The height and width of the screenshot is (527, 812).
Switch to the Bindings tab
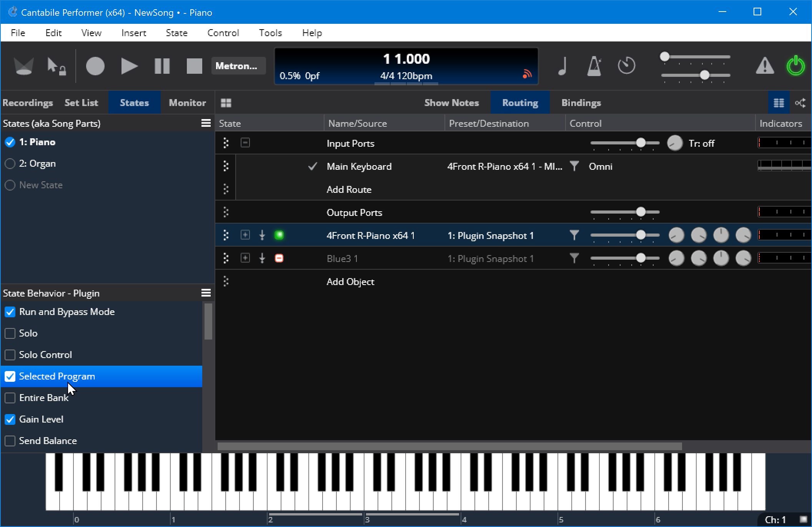581,103
